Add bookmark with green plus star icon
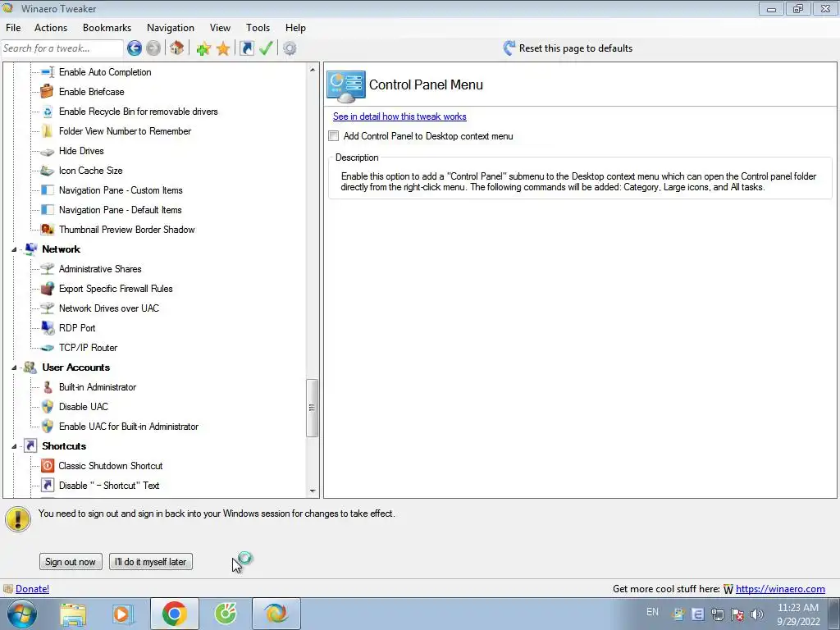The image size is (840, 630). click(203, 48)
